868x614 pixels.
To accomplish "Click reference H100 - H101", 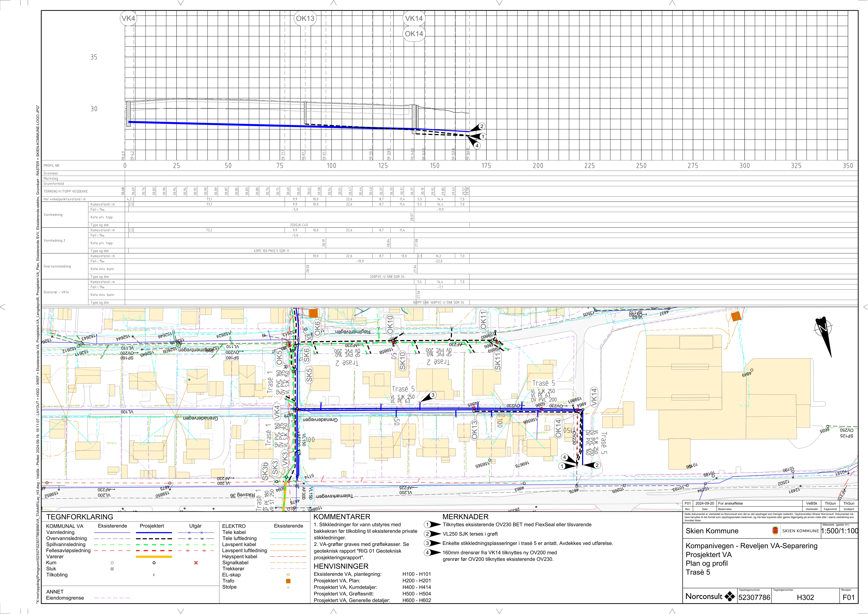I will pos(417,574).
